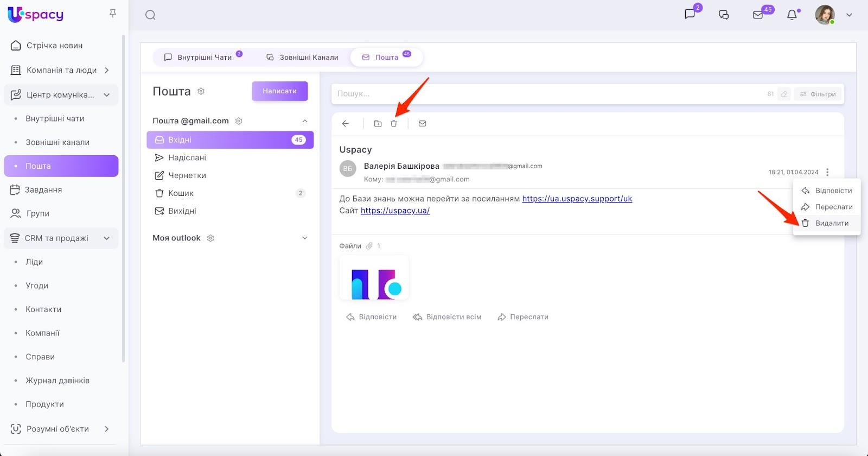
Task: Open the three-dot menu beside the email date
Action: pyautogui.click(x=827, y=172)
